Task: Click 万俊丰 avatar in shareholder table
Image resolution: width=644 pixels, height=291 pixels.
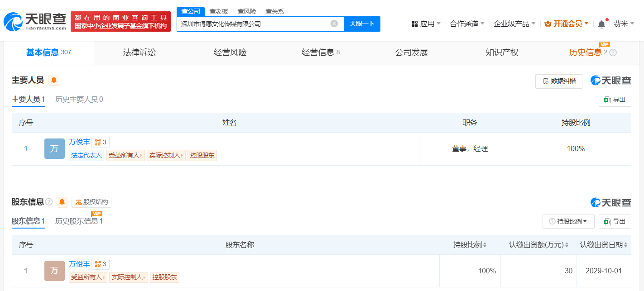Action: 54,271
